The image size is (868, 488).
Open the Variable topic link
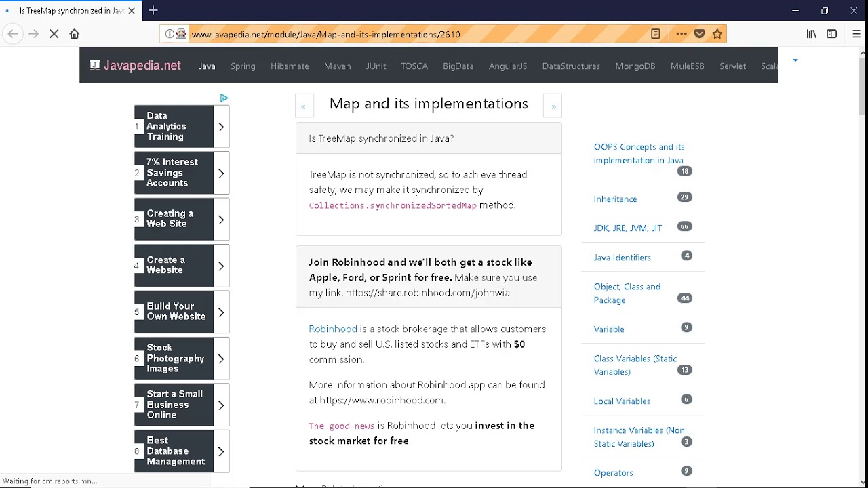click(x=609, y=329)
